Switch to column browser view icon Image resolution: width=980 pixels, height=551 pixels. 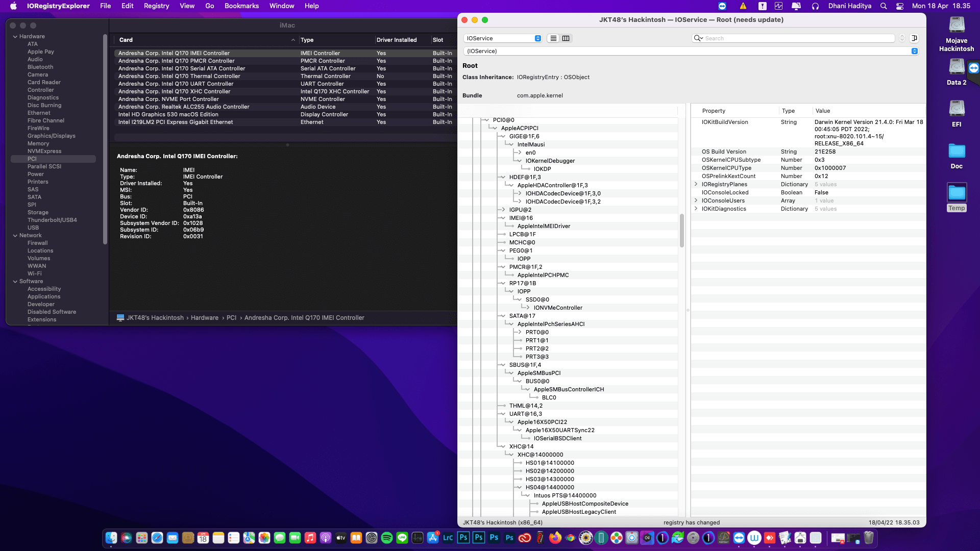[x=566, y=38]
